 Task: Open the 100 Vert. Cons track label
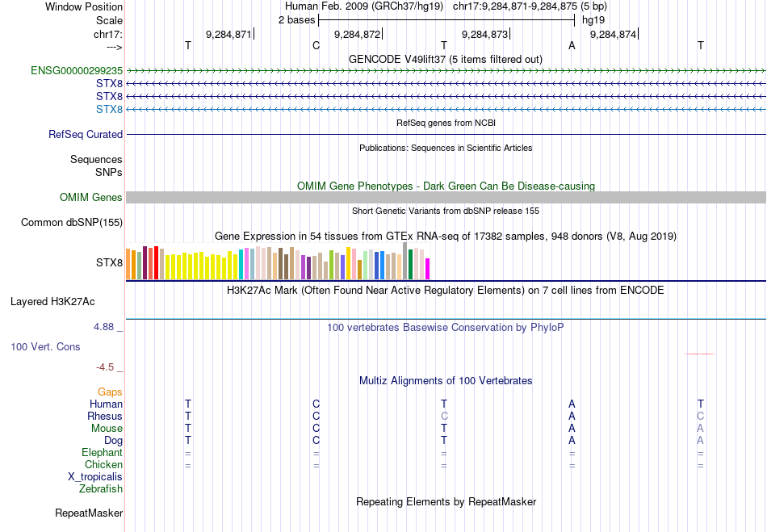(x=45, y=346)
